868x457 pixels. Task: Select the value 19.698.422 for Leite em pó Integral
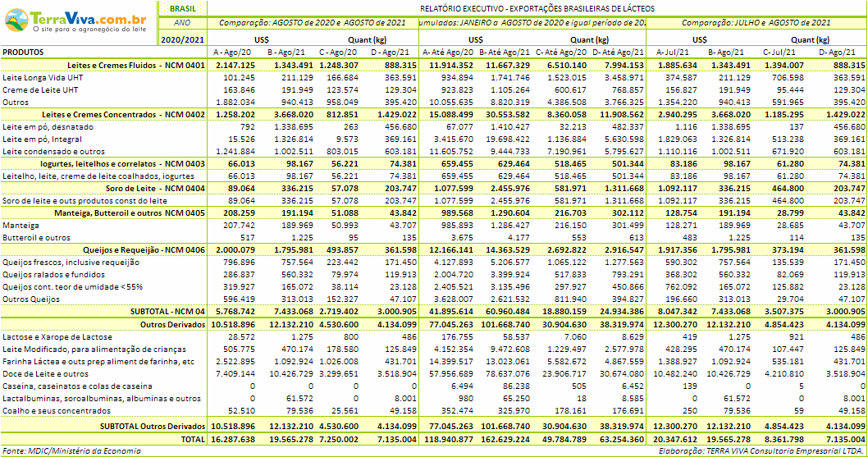coord(507,139)
